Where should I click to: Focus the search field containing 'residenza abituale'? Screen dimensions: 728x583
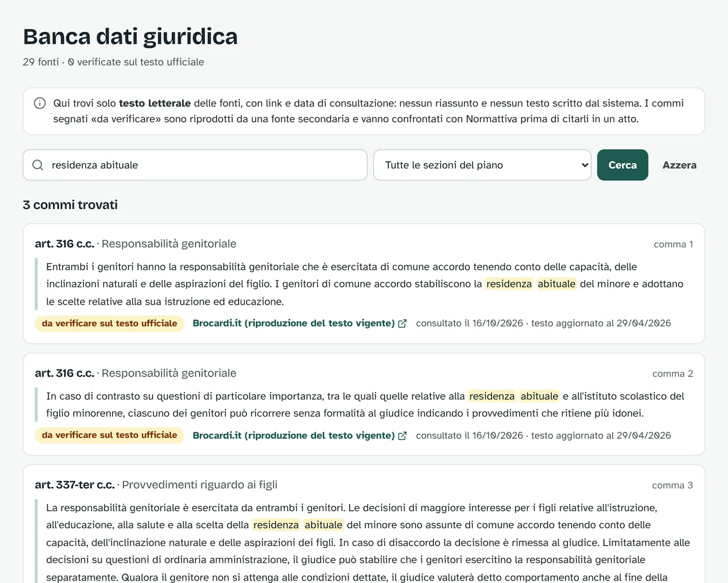[x=195, y=165]
